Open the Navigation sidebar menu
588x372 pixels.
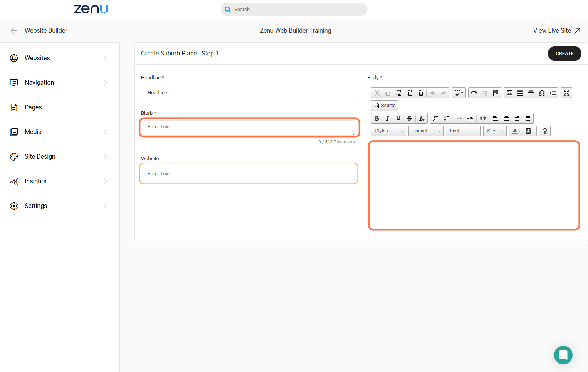59,83
